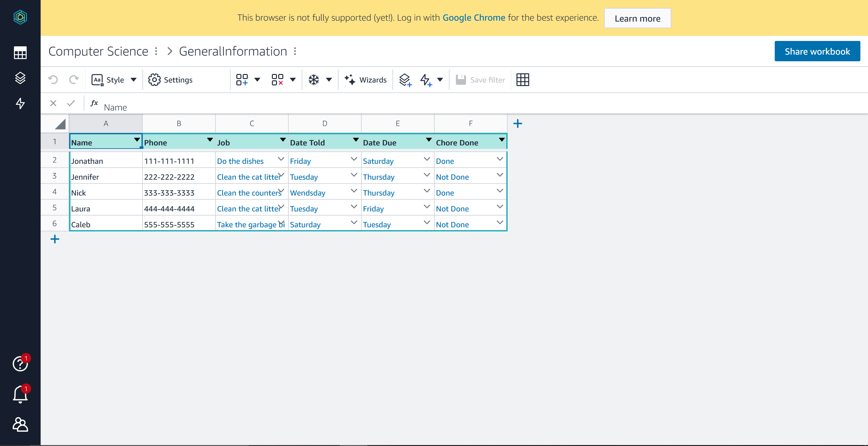This screenshot has height=446, width=868.
Task: Open the GeneralInformation table options menu
Action: point(295,51)
